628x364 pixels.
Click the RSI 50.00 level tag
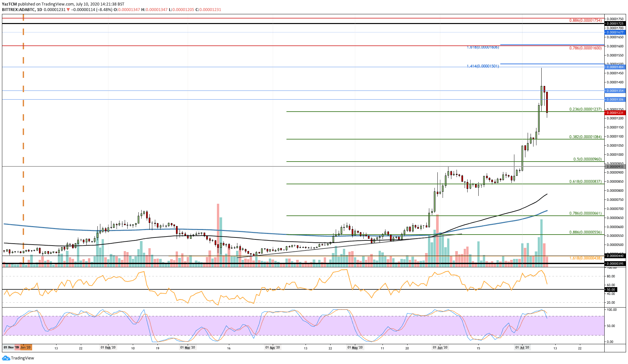tap(611, 290)
